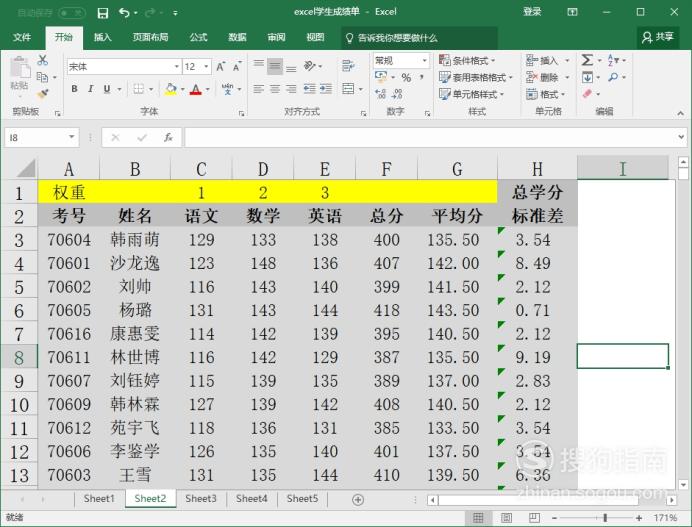692x527 pixels.
Task: Open Format as Table dropdown
Action: point(475,78)
